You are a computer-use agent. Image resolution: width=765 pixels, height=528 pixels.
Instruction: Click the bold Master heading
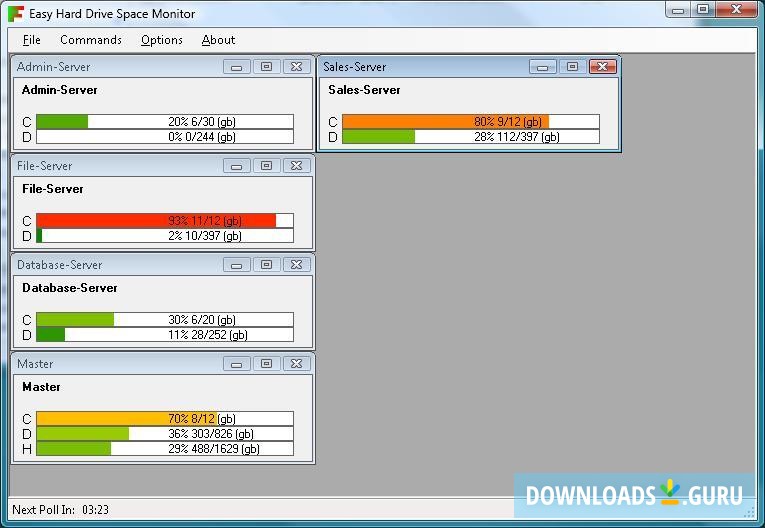(x=41, y=387)
